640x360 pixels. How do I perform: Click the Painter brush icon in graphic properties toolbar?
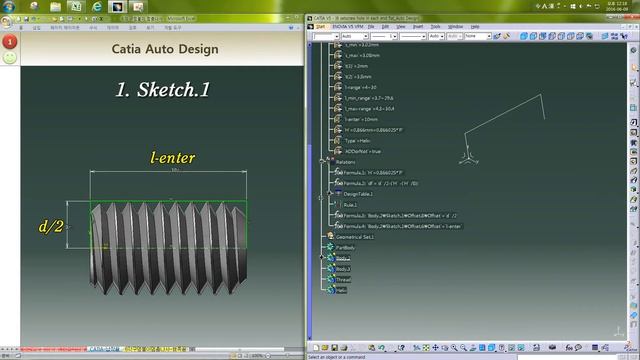(507, 36)
